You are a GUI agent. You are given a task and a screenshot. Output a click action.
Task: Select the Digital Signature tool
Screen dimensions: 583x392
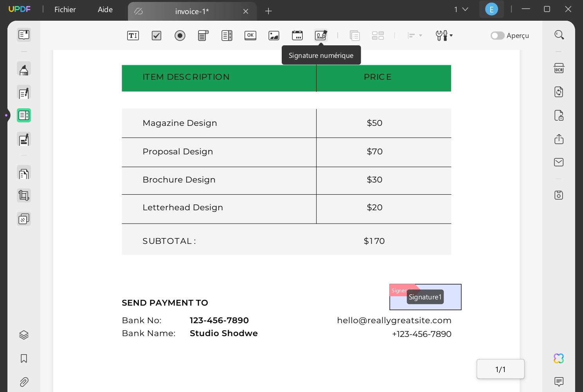tap(320, 36)
